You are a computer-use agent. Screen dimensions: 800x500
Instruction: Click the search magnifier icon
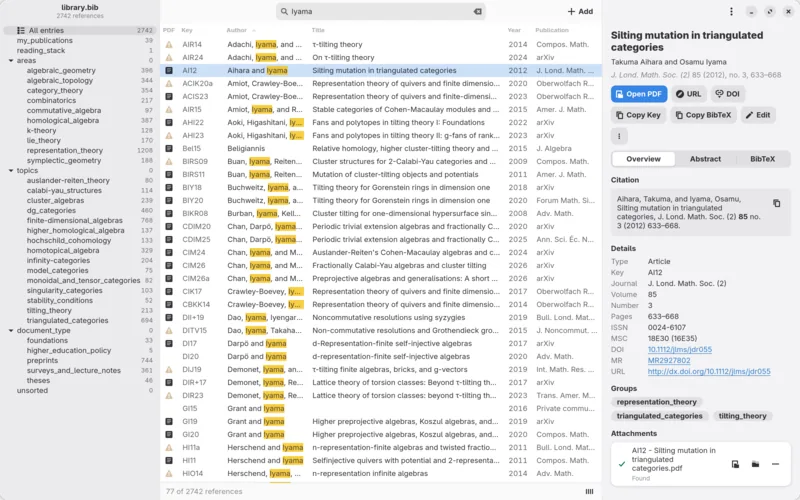point(284,11)
